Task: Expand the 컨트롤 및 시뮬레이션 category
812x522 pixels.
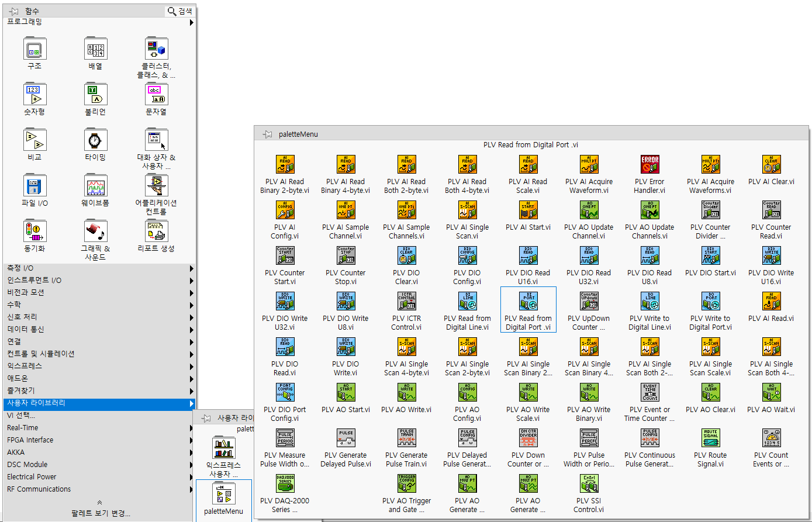Action: [x=99, y=354]
